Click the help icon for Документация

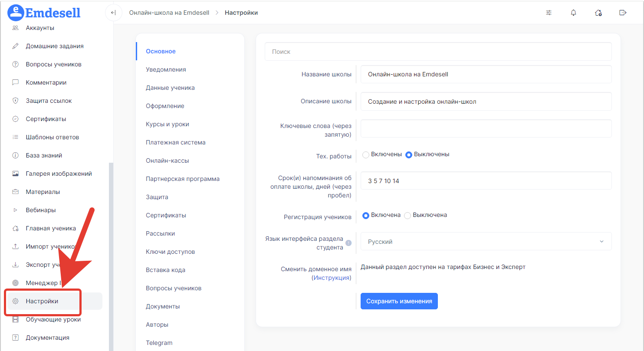click(16, 338)
